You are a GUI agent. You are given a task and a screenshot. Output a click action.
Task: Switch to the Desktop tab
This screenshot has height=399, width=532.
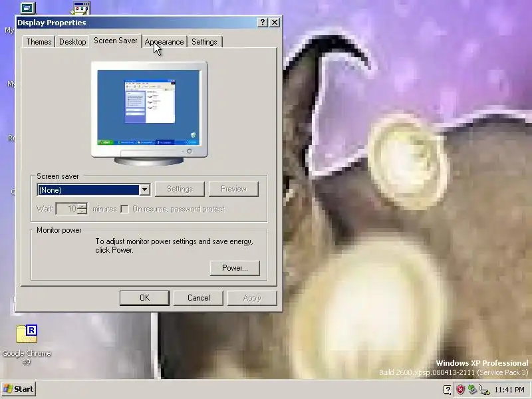click(x=72, y=42)
